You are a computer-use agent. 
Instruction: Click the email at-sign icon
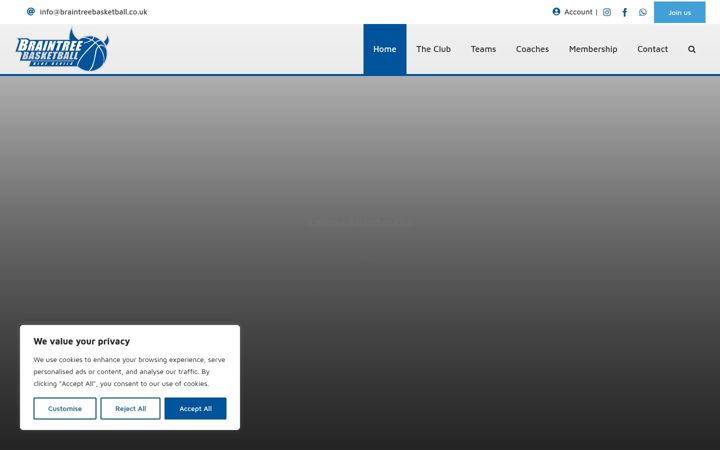point(31,11)
